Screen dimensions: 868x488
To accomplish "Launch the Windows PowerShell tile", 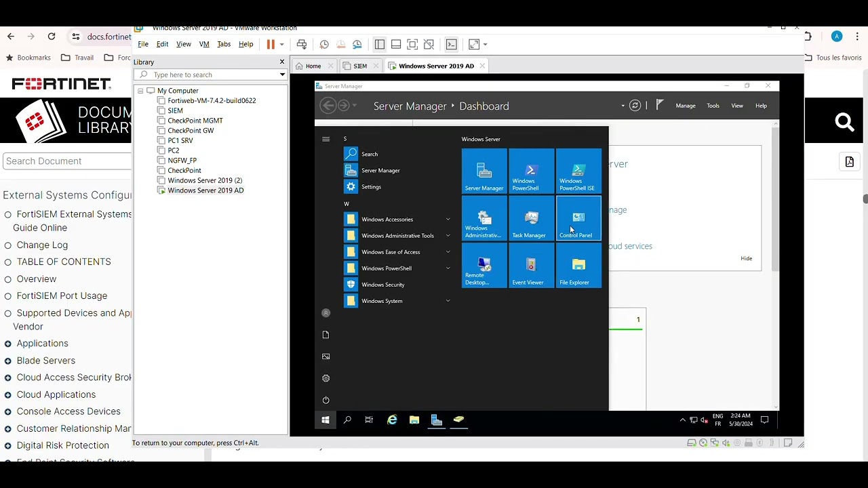I will (x=531, y=171).
